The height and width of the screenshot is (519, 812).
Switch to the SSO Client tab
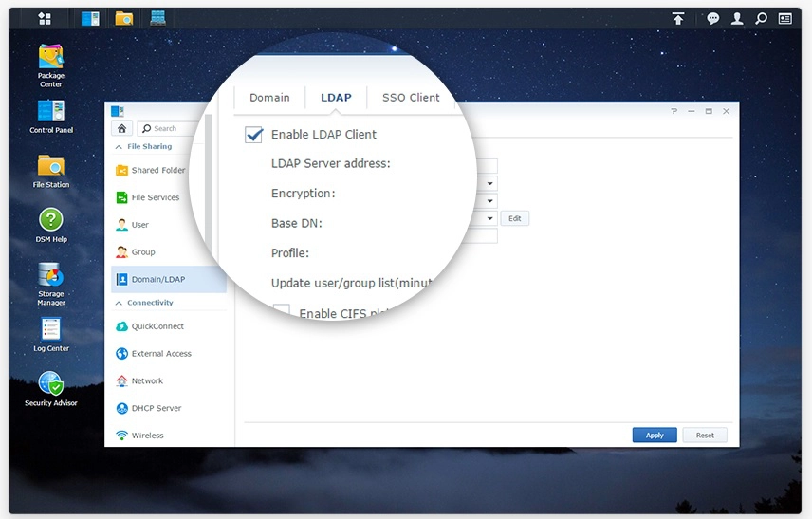pos(411,98)
